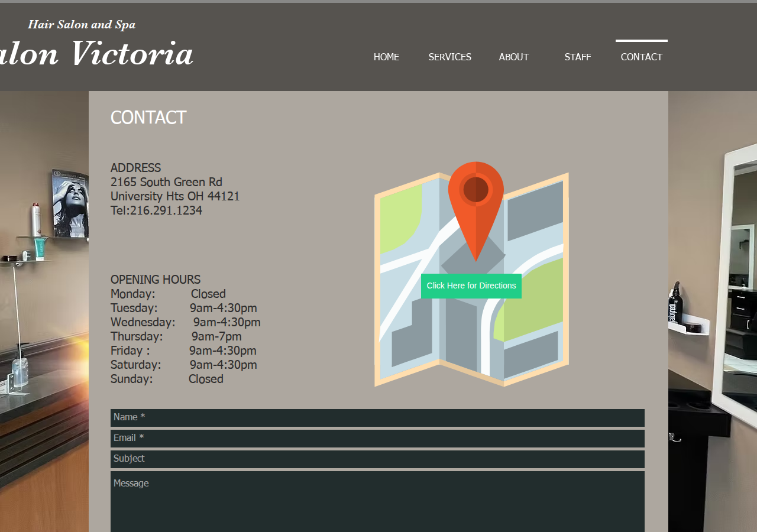Click the Sunday Closed hours row
757x532 pixels.
coord(167,379)
